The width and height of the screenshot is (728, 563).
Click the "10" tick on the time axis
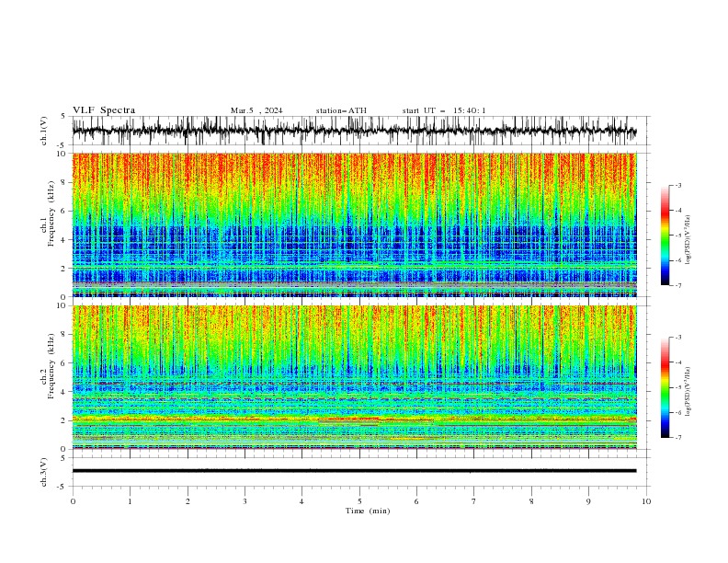646,501
